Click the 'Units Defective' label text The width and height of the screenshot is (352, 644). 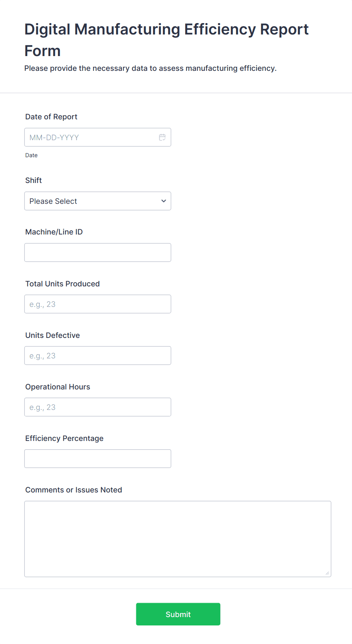[52, 335]
